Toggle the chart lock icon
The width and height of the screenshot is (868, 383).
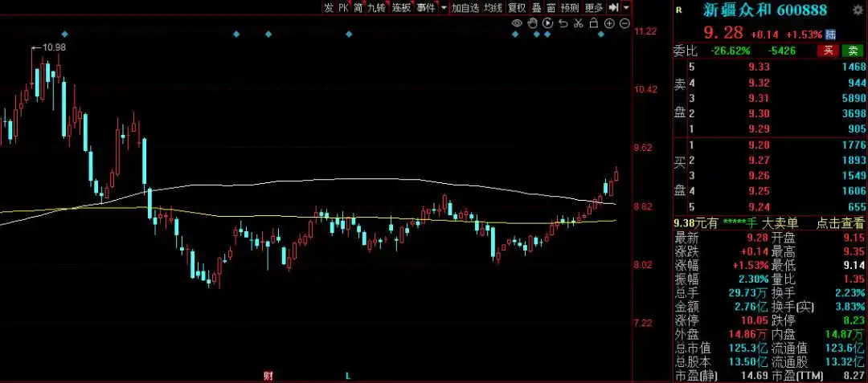click(x=594, y=24)
